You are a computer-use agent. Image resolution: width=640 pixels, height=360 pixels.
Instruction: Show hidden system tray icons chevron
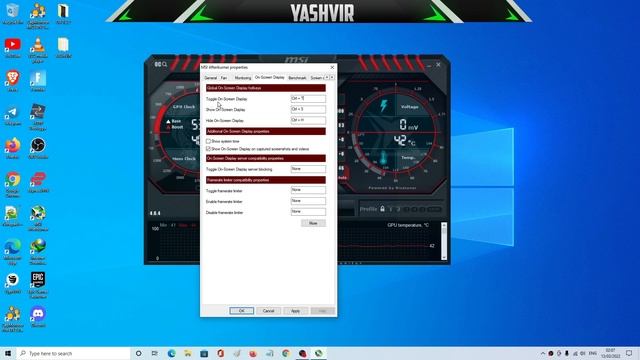click(x=542, y=353)
